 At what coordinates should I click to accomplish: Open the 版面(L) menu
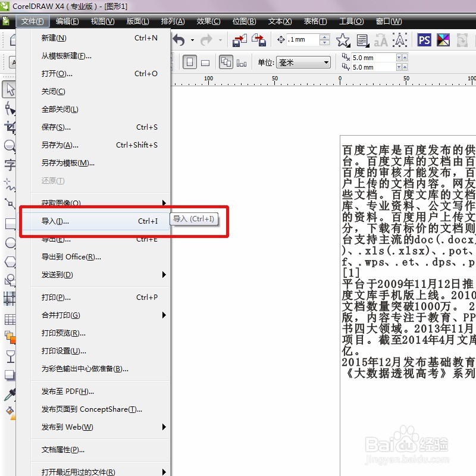coord(138,21)
